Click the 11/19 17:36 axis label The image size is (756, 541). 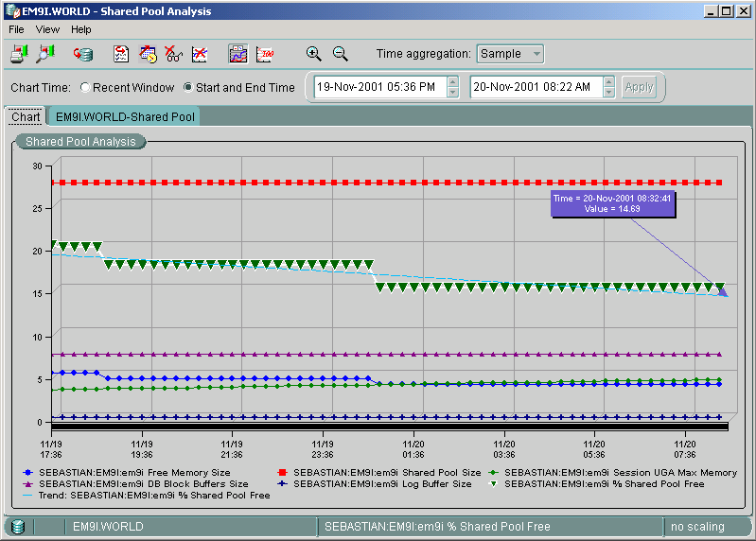(51, 449)
